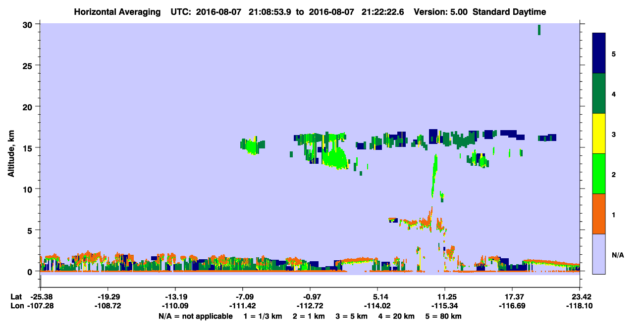Screen dimensions: 644x330
Task: Click the isolated green feature near 30 km altitude
Action: tap(539, 30)
